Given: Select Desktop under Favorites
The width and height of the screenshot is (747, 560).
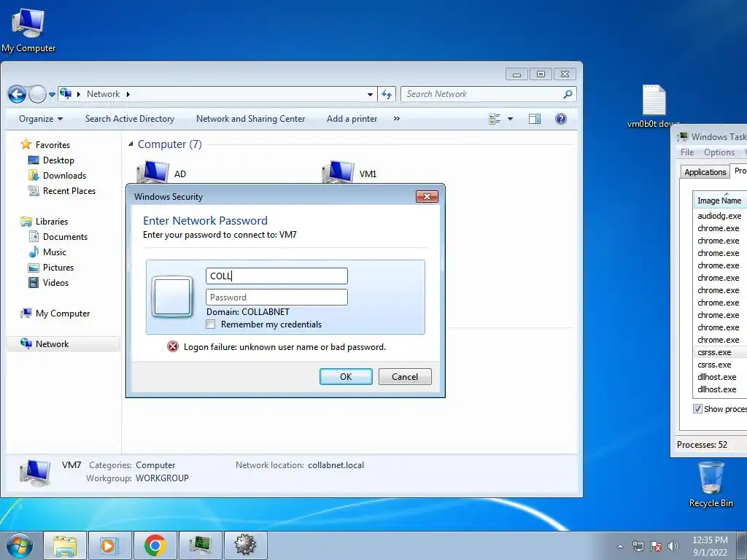Looking at the screenshot, I should (52, 160).
